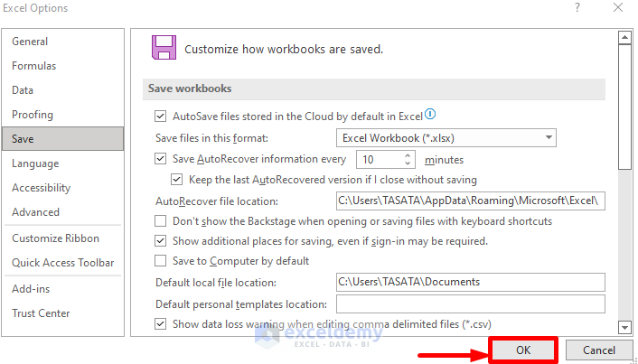
Task: Uncheck Save AutoRecover information checkbox
Action: [x=161, y=159]
